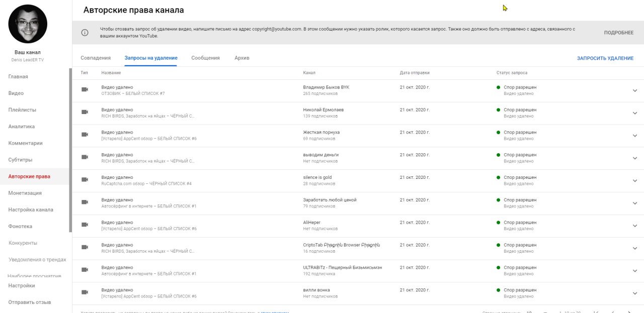
Task: Go to Субтитры in the sidebar
Action: pos(21,160)
